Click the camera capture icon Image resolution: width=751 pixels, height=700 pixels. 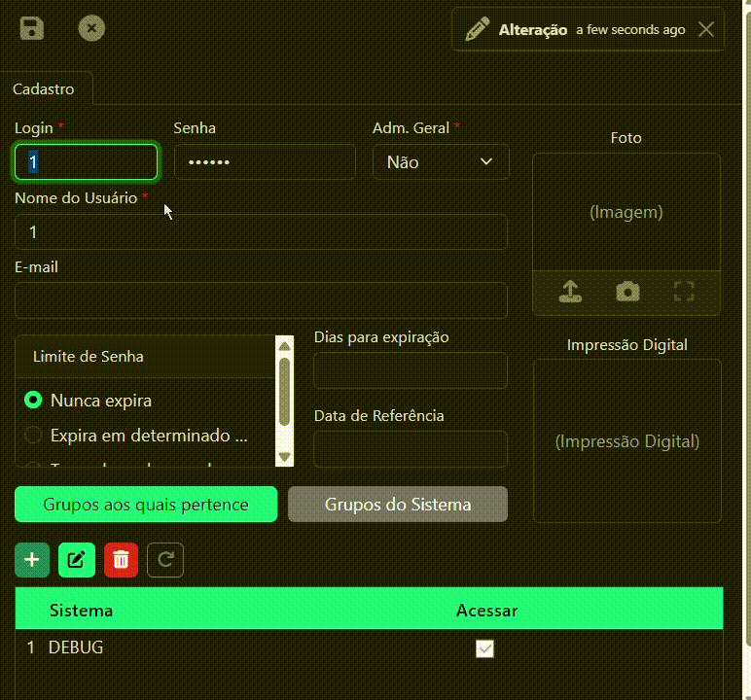pyautogui.click(x=627, y=292)
